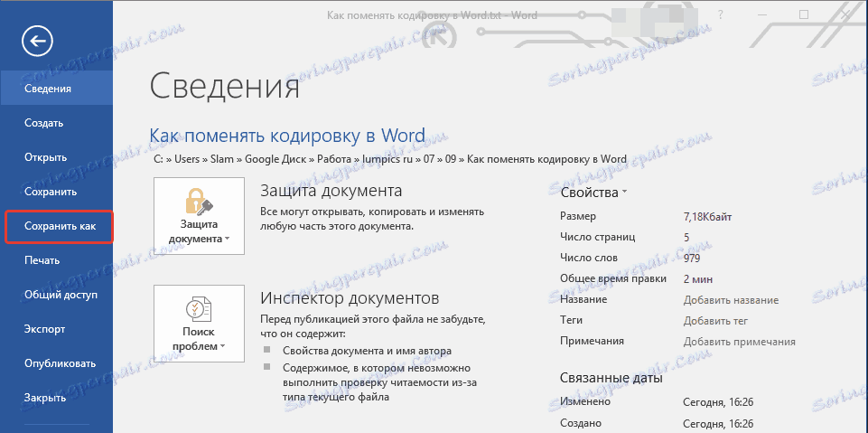Image resolution: width=868 pixels, height=433 pixels.
Task: Click the Инспектор документов heading
Action: click(x=350, y=298)
